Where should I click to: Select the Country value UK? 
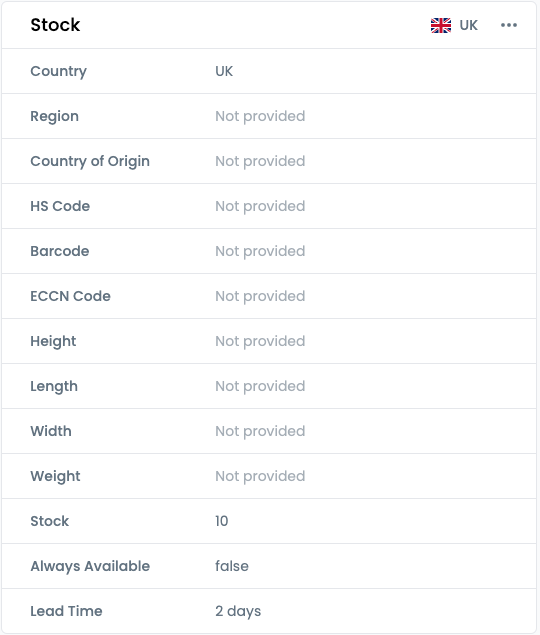click(224, 71)
